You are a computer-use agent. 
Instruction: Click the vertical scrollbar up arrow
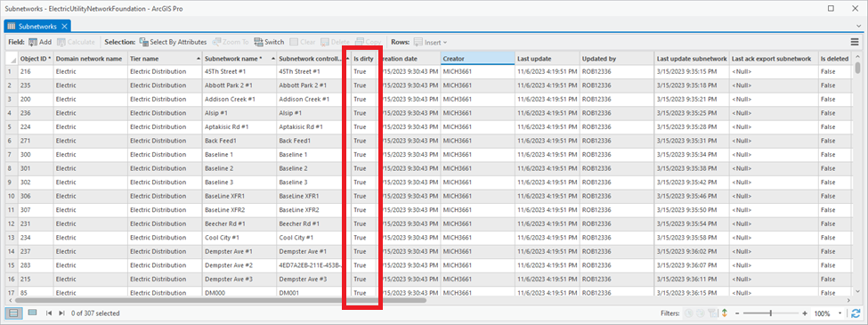[x=857, y=55]
